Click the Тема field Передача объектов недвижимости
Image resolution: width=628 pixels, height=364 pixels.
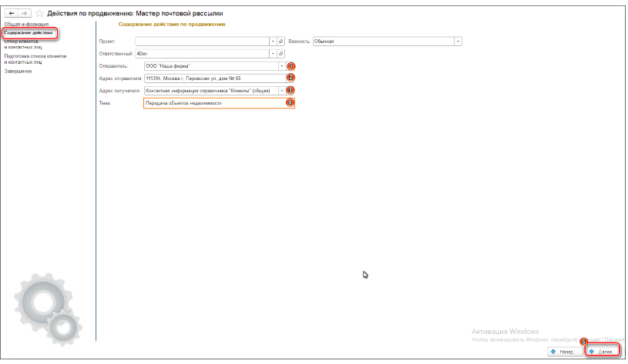pyautogui.click(x=219, y=103)
